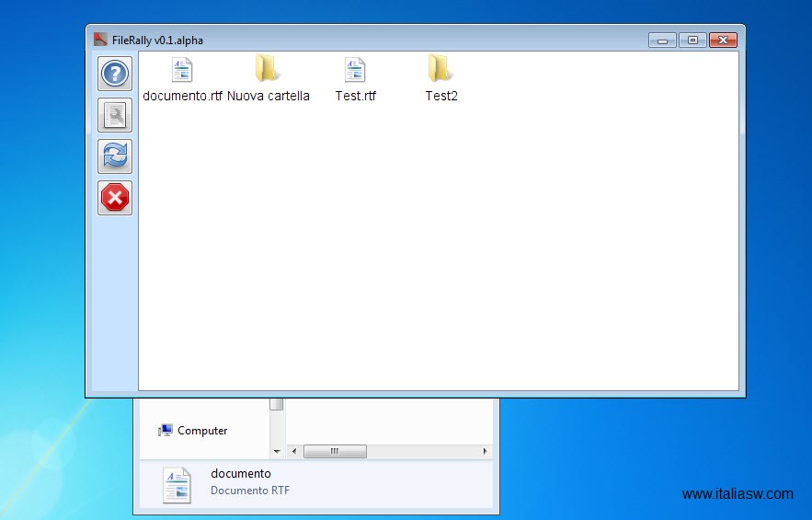
Task: Click the down arrow of Explorer's navigation scrollbar
Action: tap(277, 452)
